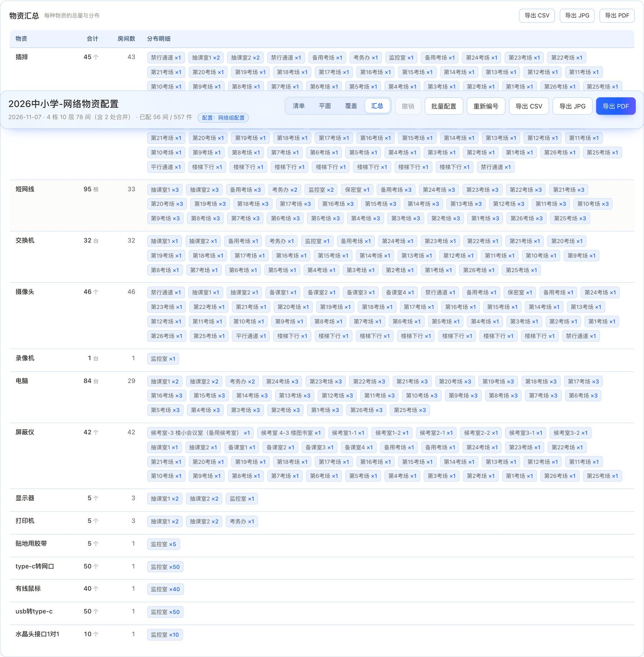Viewport: 644px width, 657px height.
Task: Select the type-c转网口 row name
Action: pyautogui.click(x=35, y=566)
